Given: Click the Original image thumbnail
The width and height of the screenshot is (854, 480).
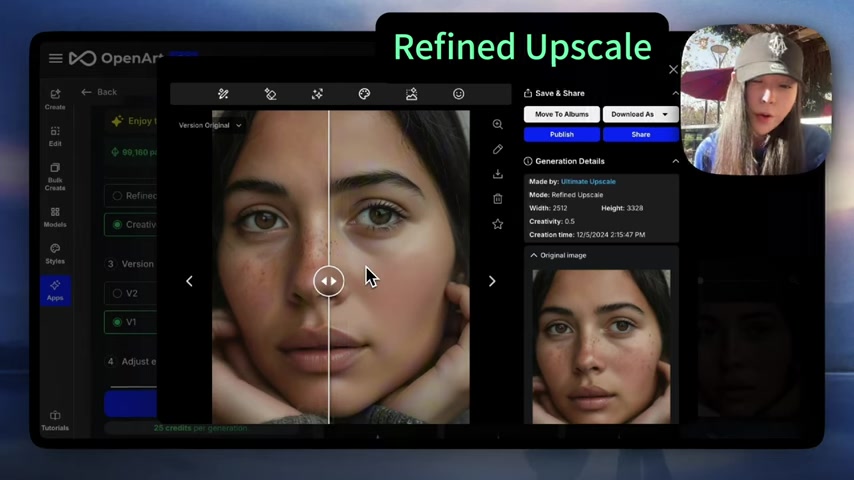Looking at the screenshot, I should coord(601,345).
